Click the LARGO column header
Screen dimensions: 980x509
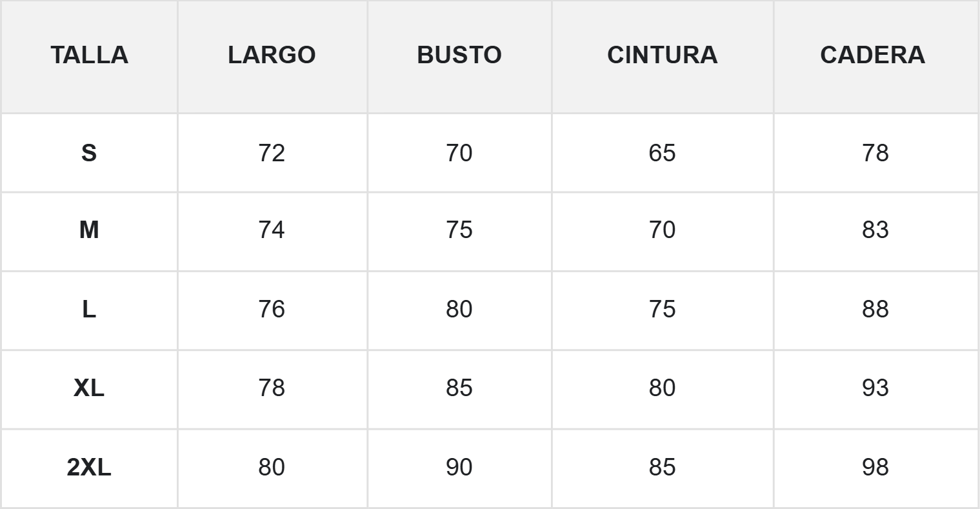(272, 55)
